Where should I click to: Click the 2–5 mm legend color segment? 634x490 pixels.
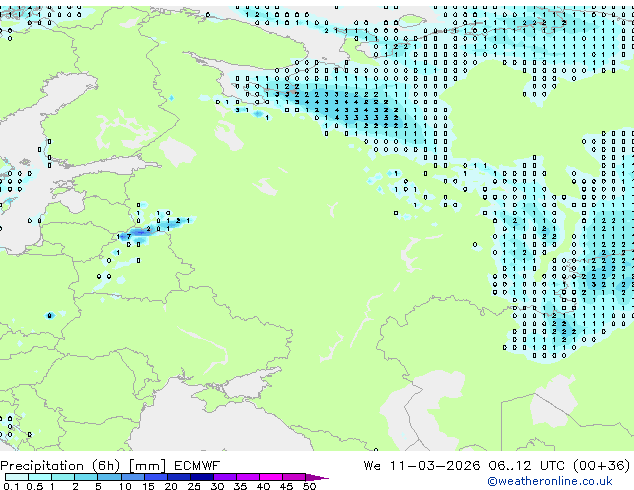86,477
